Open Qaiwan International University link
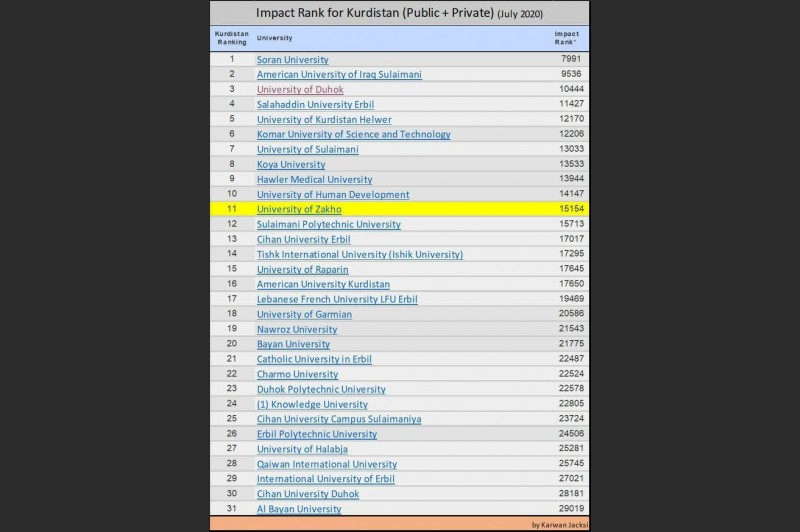The height and width of the screenshot is (532, 800). [x=327, y=464]
